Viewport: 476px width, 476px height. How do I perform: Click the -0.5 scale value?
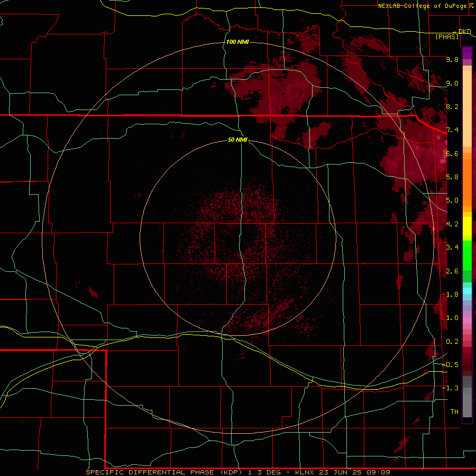point(450,365)
